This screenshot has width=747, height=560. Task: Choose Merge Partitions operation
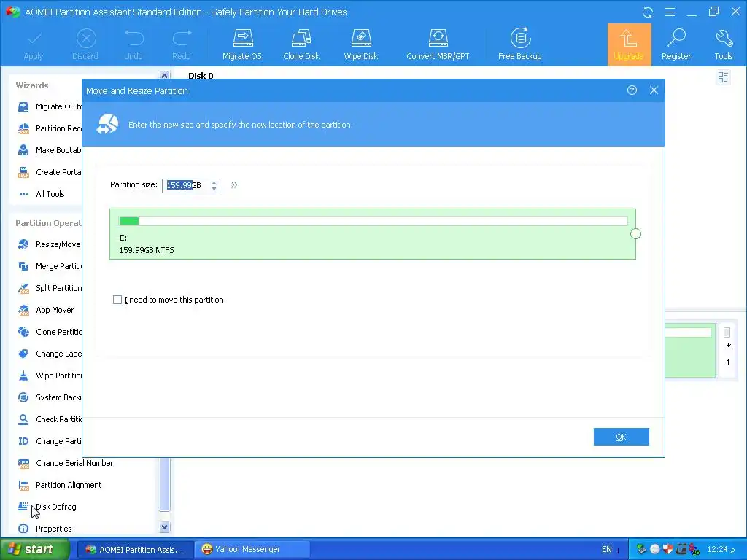[49, 266]
